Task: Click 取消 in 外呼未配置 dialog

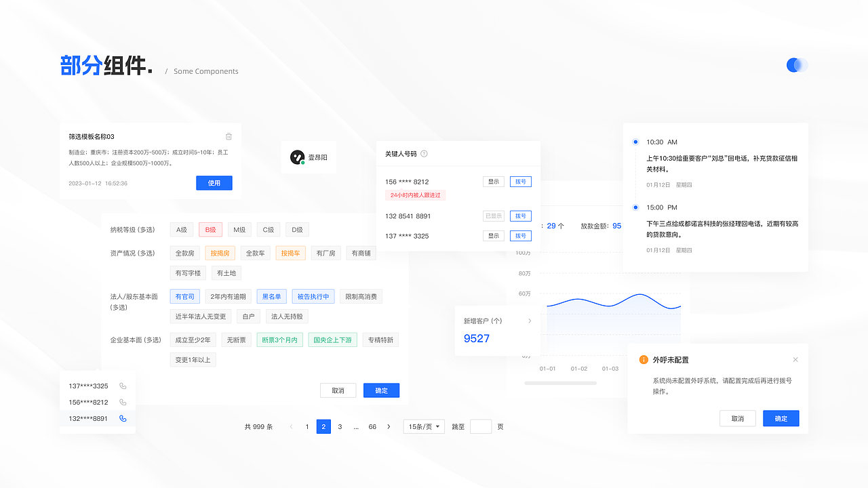Action: point(738,418)
